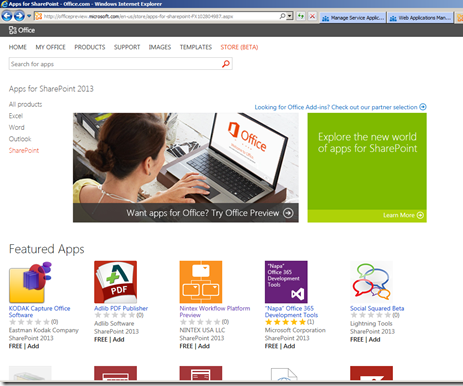Open the PRODUCTS menu item
This screenshot has width=463, height=386.
[x=90, y=47]
